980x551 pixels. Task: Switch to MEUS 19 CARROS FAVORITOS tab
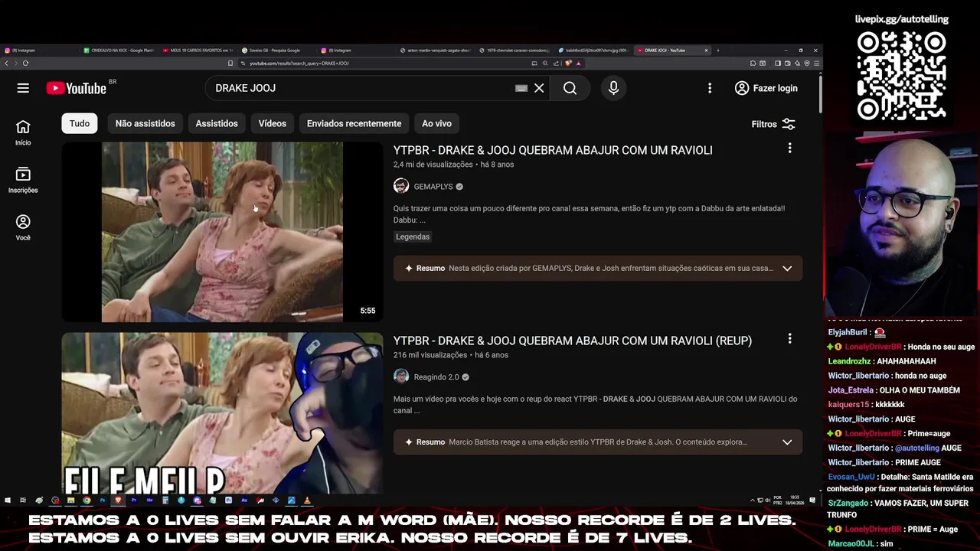[x=198, y=51]
